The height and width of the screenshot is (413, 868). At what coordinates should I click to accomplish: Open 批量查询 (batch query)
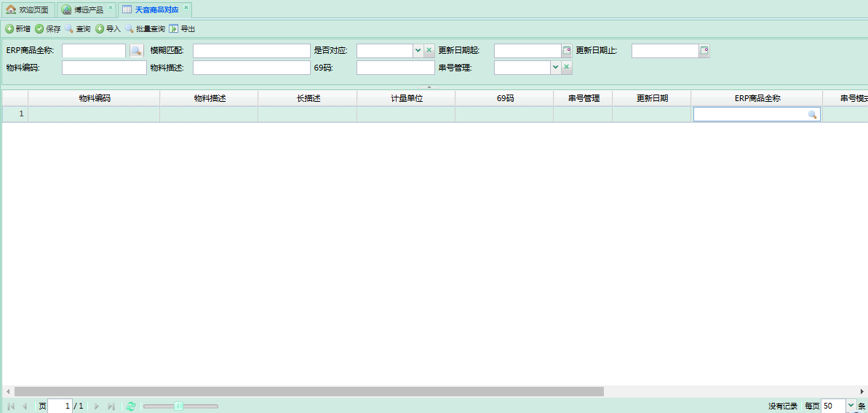pos(145,29)
